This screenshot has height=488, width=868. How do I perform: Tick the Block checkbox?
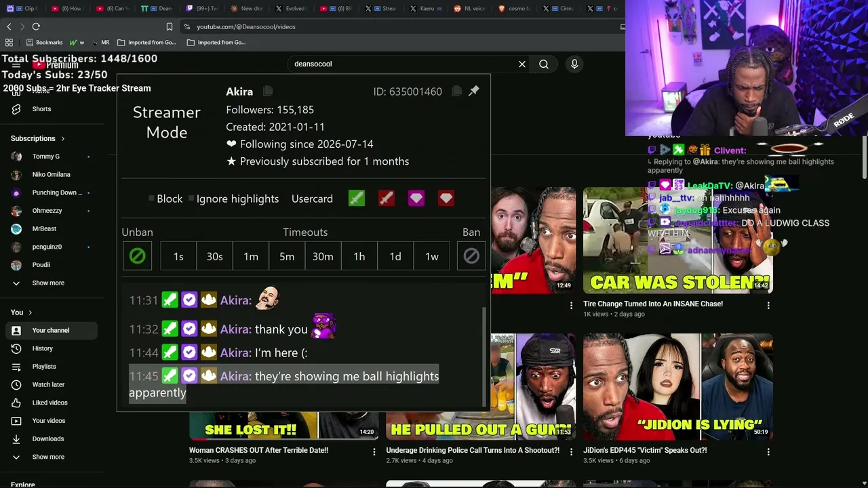tap(152, 199)
